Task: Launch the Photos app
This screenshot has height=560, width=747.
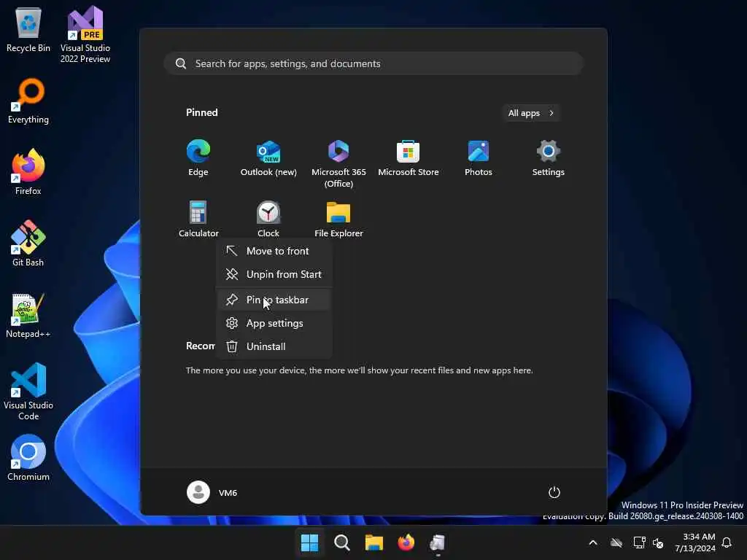Action: coord(479,158)
